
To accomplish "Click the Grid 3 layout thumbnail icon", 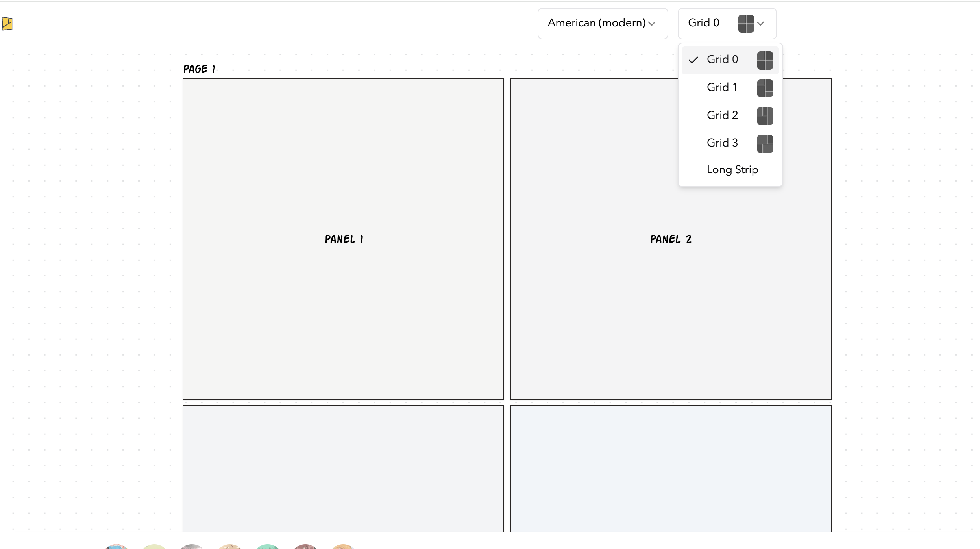I will 765,144.
